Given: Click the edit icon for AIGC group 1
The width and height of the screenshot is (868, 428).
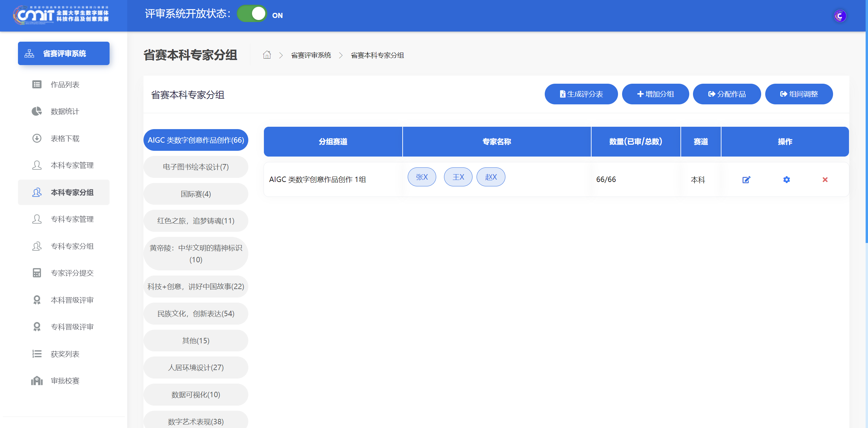Looking at the screenshot, I should pos(746,180).
